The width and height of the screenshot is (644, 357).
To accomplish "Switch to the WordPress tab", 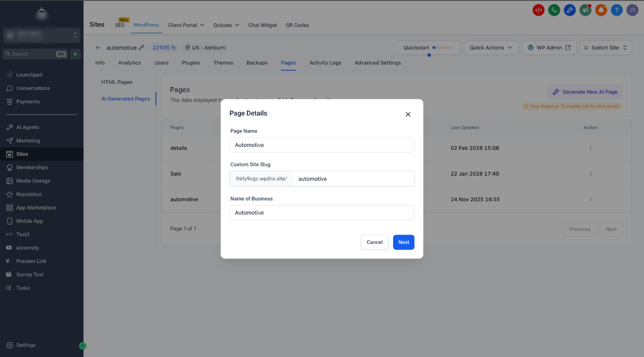I will [x=146, y=25].
